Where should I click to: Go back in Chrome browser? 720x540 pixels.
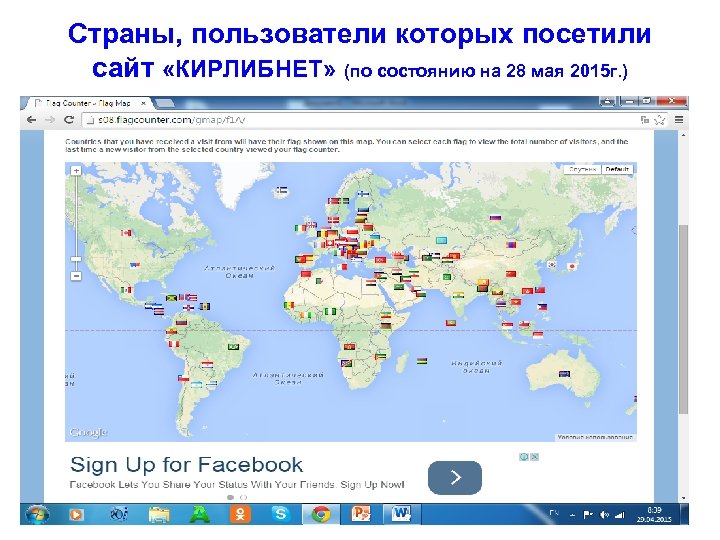coord(31,120)
